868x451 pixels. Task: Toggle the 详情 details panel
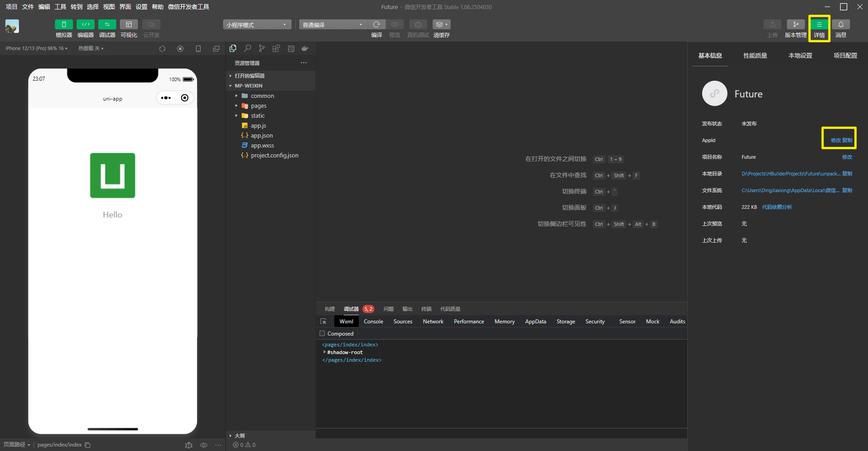[x=819, y=24]
